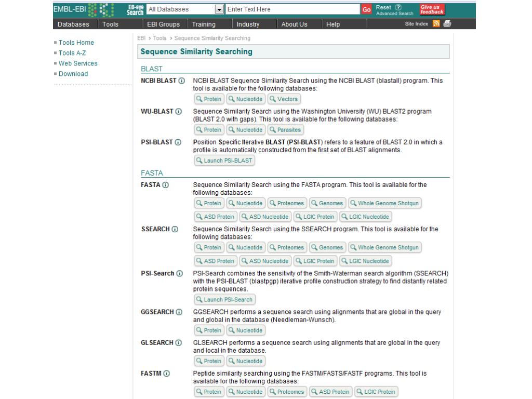
Task: Click the GGSEARCH Nucleotide button
Action: point(246,330)
